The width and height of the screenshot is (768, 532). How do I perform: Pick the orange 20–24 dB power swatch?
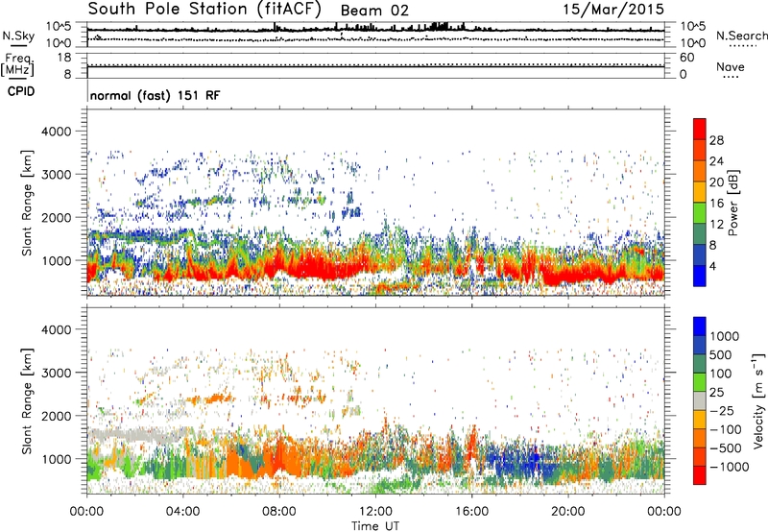click(700, 171)
